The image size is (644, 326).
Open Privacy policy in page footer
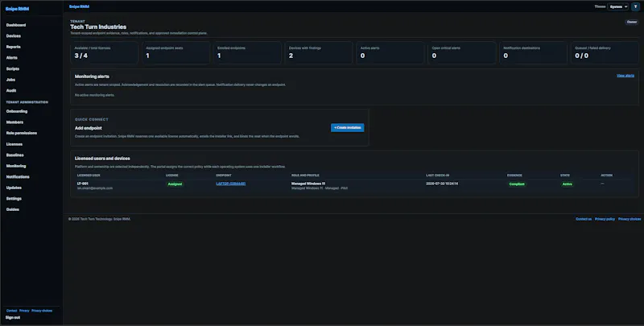605,219
